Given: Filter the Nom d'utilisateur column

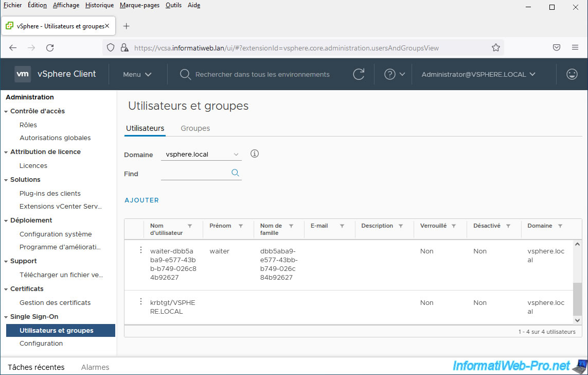Looking at the screenshot, I should [x=190, y=226].
